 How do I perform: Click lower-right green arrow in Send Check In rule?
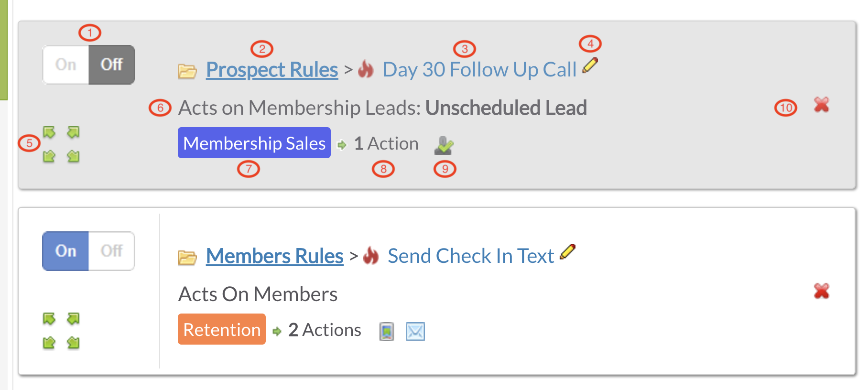click(73, 343)
